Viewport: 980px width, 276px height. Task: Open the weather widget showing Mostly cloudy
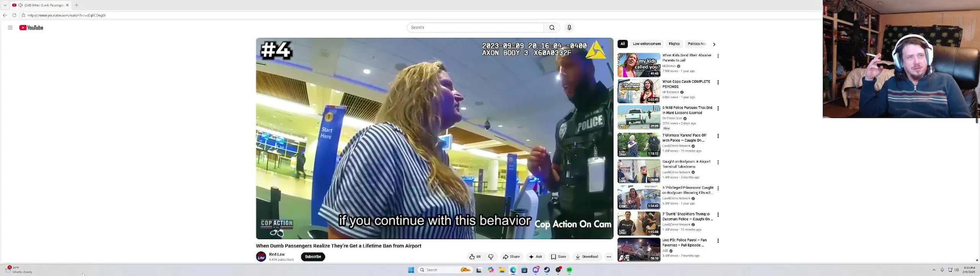point(18,270)
